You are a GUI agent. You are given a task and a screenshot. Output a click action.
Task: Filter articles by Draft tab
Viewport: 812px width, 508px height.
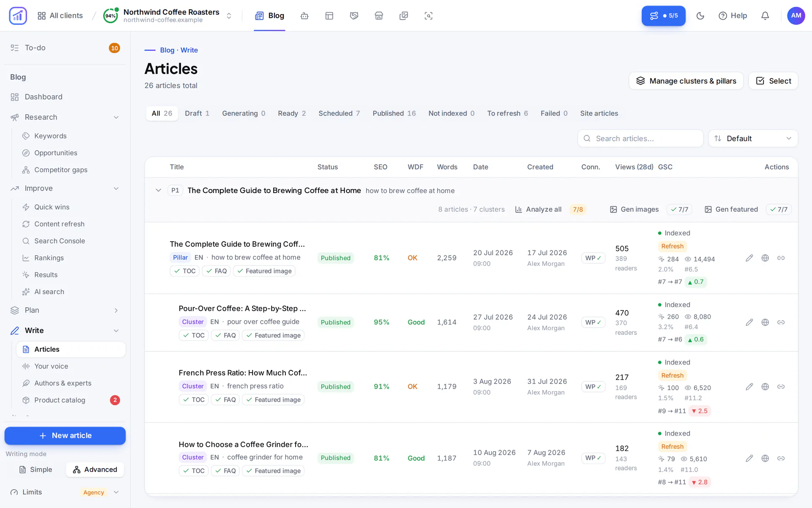point(197,113)
